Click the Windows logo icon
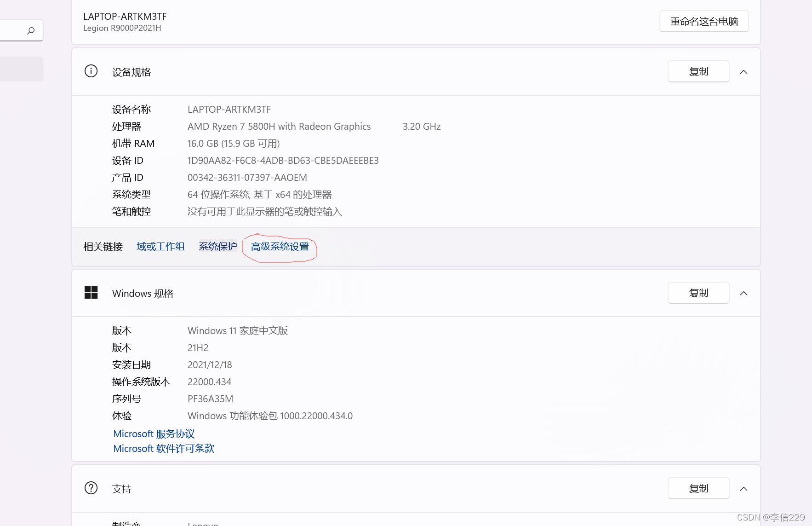This screenshot has width=812, height=526. (x=91, y=293)
